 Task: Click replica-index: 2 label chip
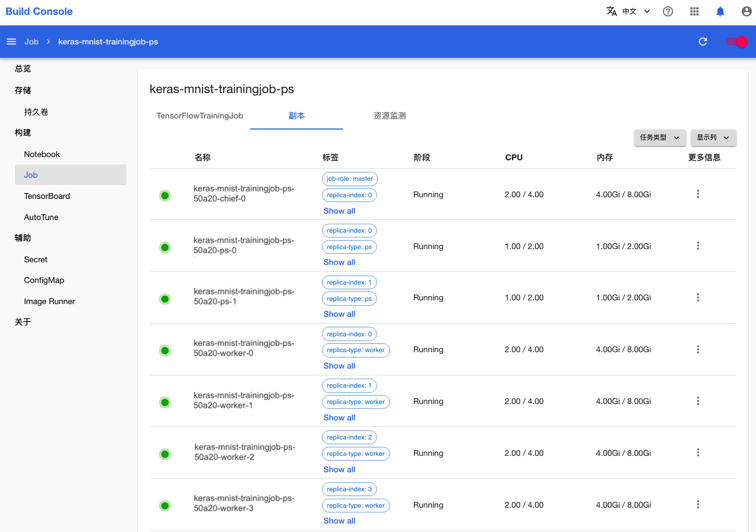(x=349, y=437)
